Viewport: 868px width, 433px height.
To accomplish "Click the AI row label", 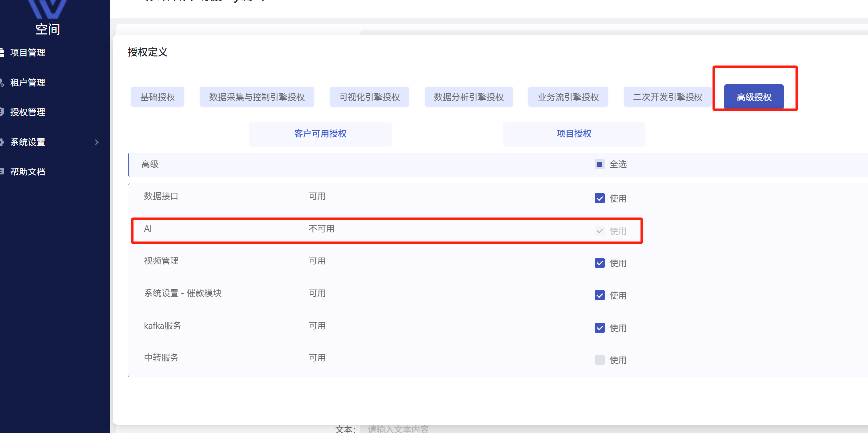I will coord(148,229).
